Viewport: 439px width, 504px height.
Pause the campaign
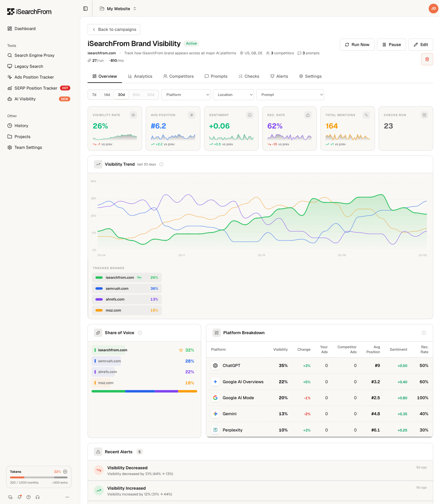[391, 45]
